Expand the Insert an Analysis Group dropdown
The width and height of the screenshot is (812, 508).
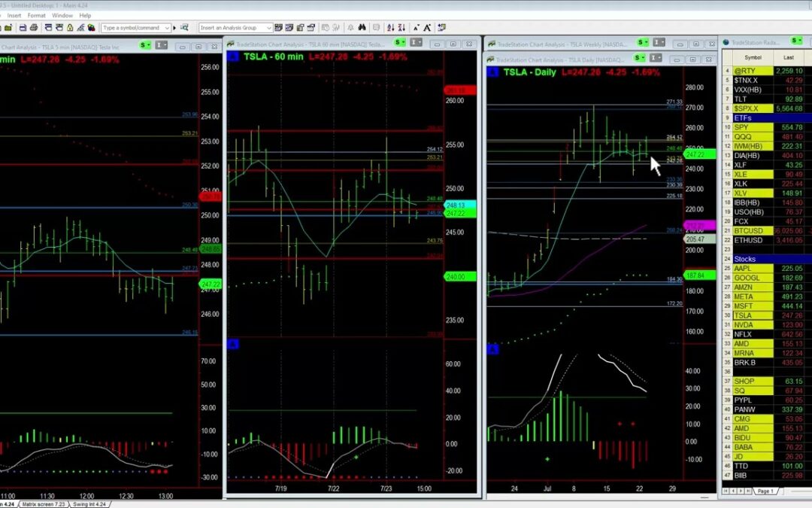tap(268, 28)
